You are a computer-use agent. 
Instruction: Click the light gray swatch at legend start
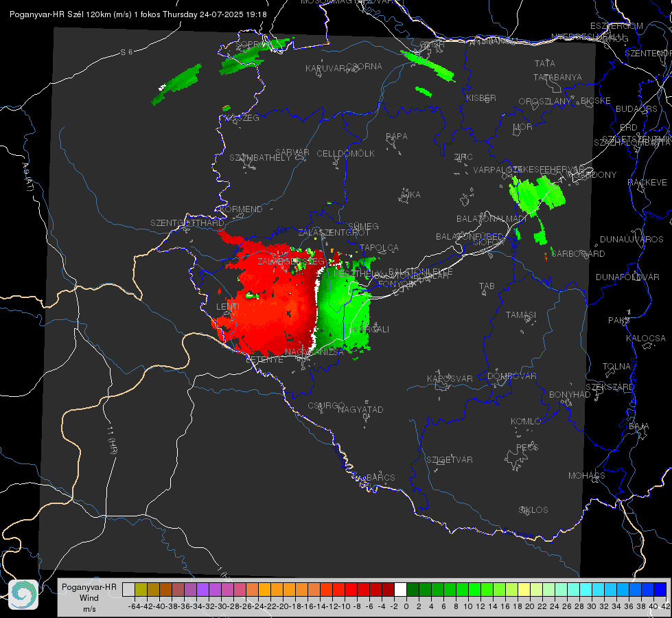click(128, 590)
